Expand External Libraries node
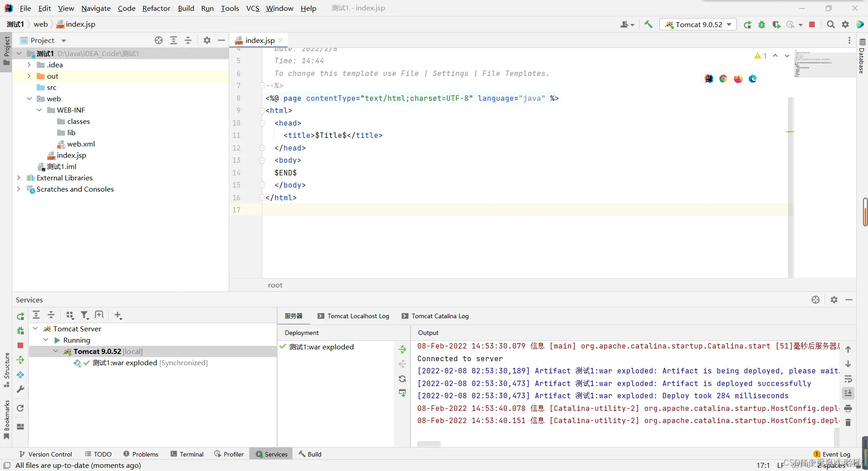This screenshot has height=471, width=868. tap(19, 178)
